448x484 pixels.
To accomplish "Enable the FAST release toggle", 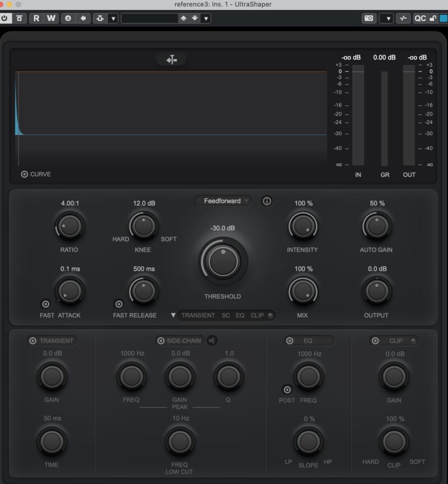I will pyautogui.click(x=119, y=304).
